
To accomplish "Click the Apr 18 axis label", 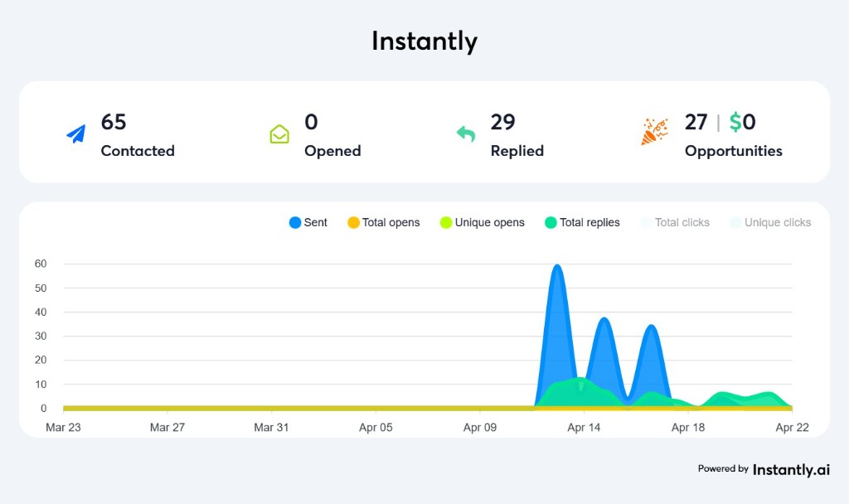I will point(688,427).
